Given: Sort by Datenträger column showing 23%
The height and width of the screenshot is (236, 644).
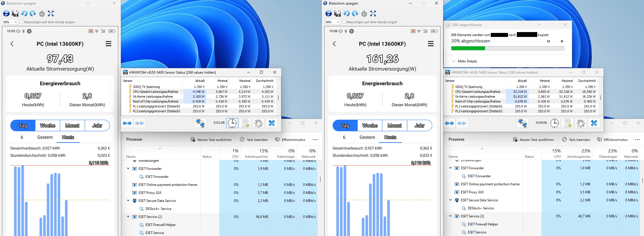Looking at the screenshot, I should (x=606, y=153).
